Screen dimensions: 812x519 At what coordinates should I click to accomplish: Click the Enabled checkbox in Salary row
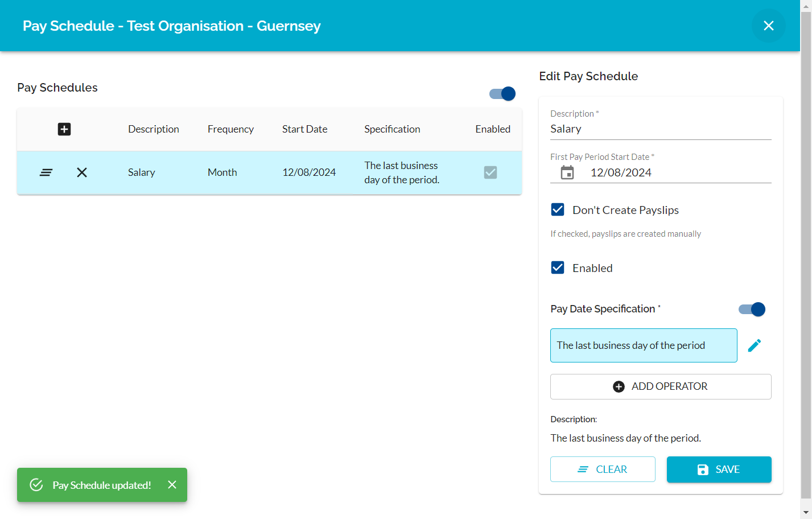tap(491, 172)
